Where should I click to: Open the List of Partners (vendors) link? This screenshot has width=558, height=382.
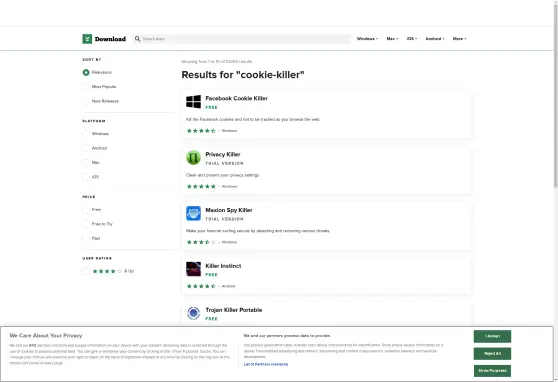pos(266,364)
